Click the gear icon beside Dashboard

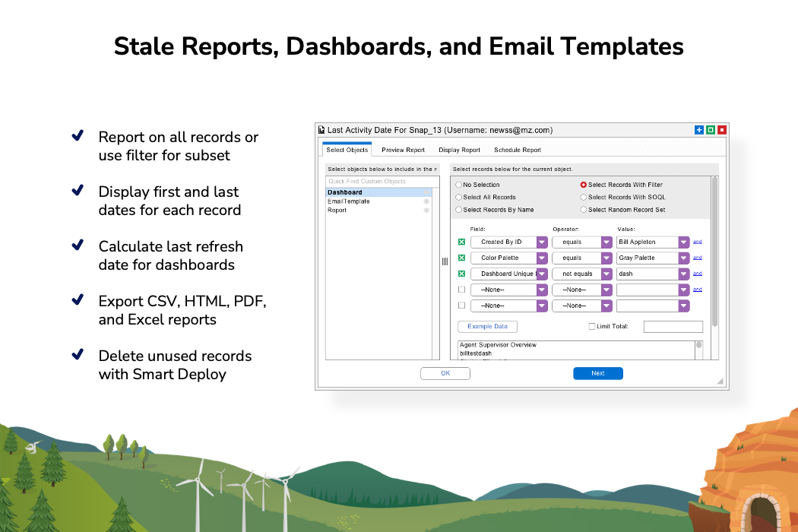pyautogui.click(x=426, y=192)
